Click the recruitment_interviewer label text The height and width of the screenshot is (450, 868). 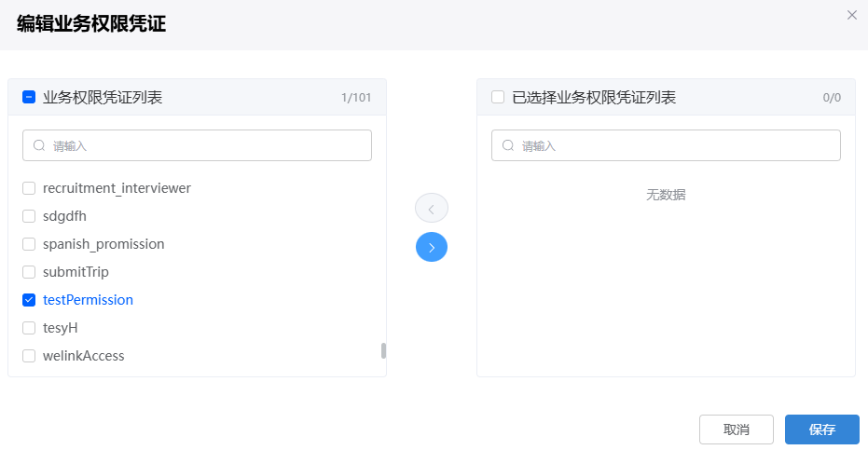tap(117, 188)
